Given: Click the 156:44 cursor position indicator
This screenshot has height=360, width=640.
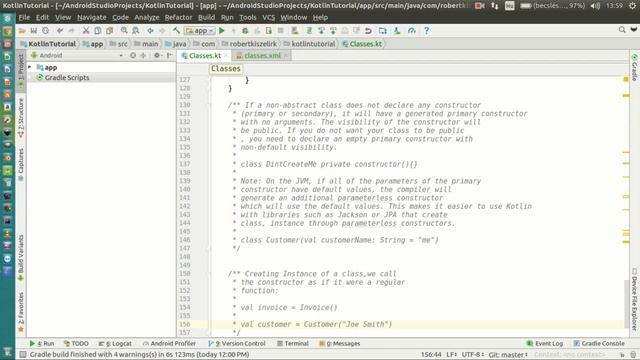Looking at the screenshot, I should point(431,355).
